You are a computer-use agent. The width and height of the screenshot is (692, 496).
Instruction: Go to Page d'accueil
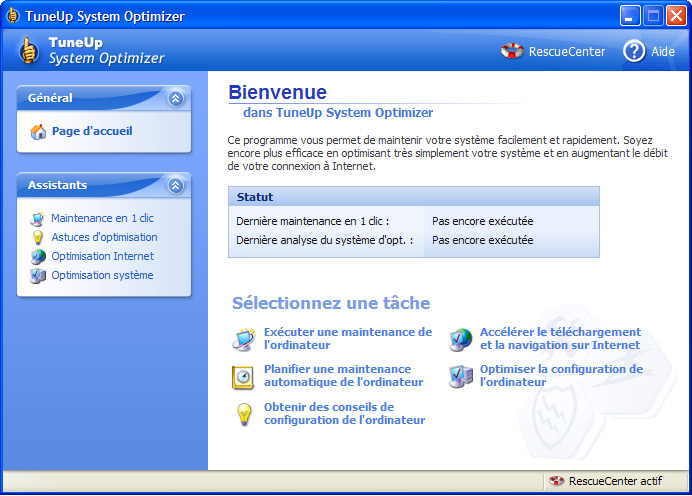[92, 131]
